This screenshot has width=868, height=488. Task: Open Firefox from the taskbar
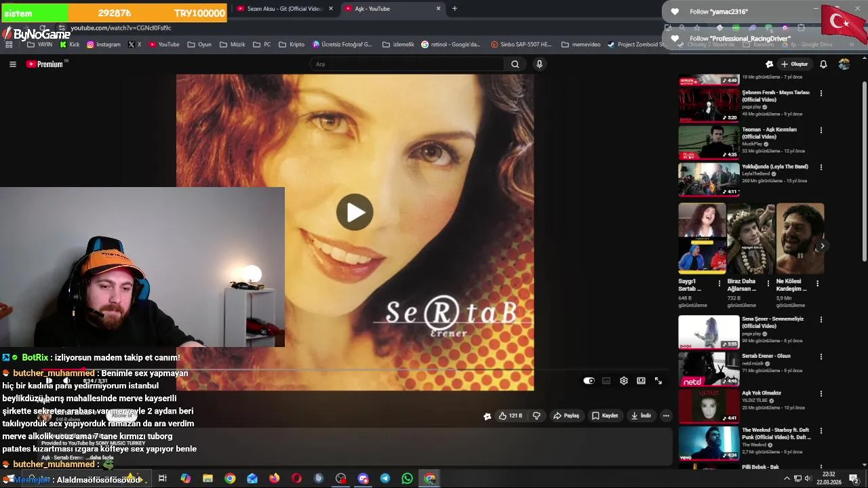click(x=274, y=479)
